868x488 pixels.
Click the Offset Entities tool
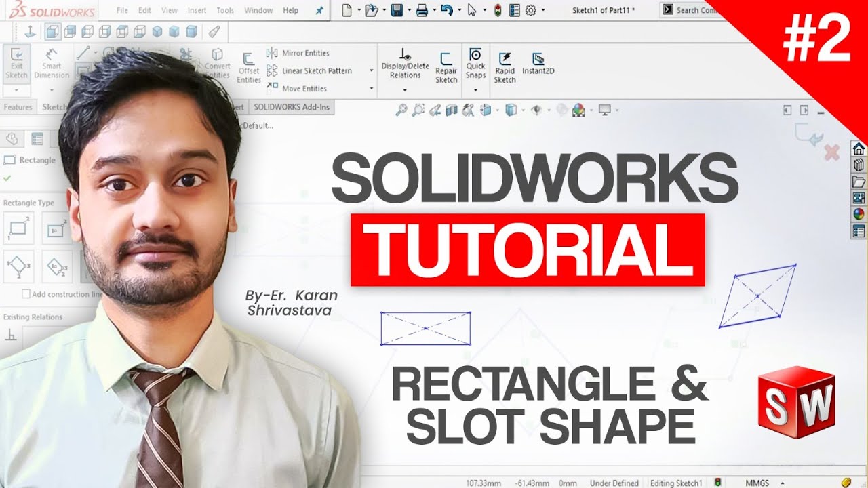(x=249, y=68)
